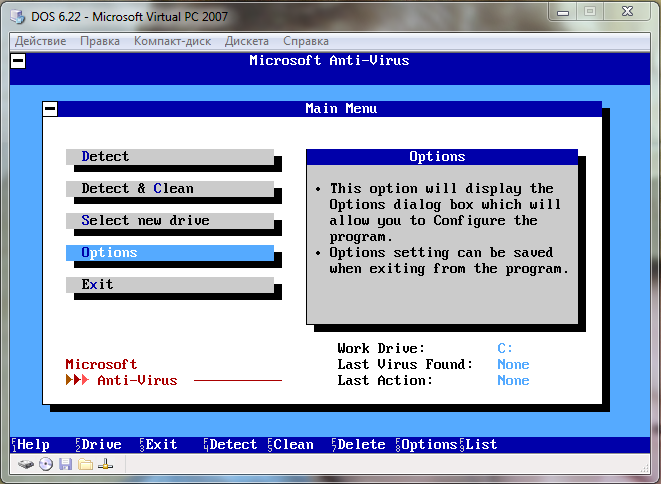Click the Detect button
Image resolution: width=661 pixels, height=484 pixels.
click(x=170, y=156)
